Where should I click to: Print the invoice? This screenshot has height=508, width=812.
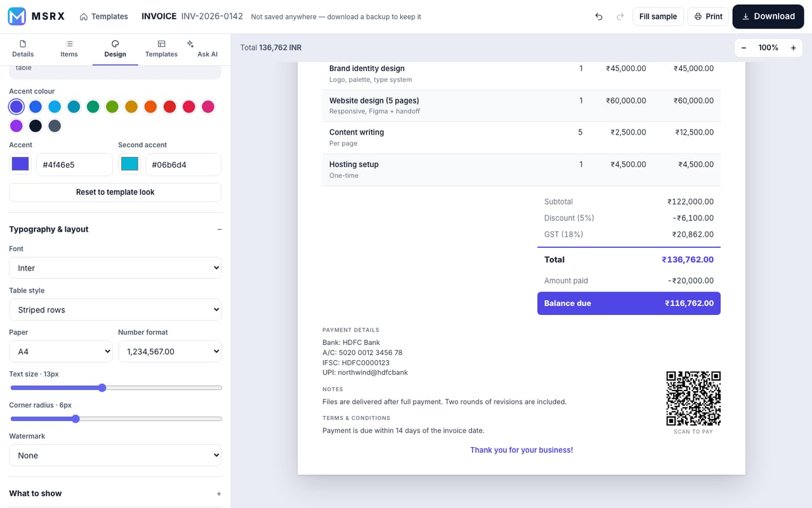tap(708, 17)
